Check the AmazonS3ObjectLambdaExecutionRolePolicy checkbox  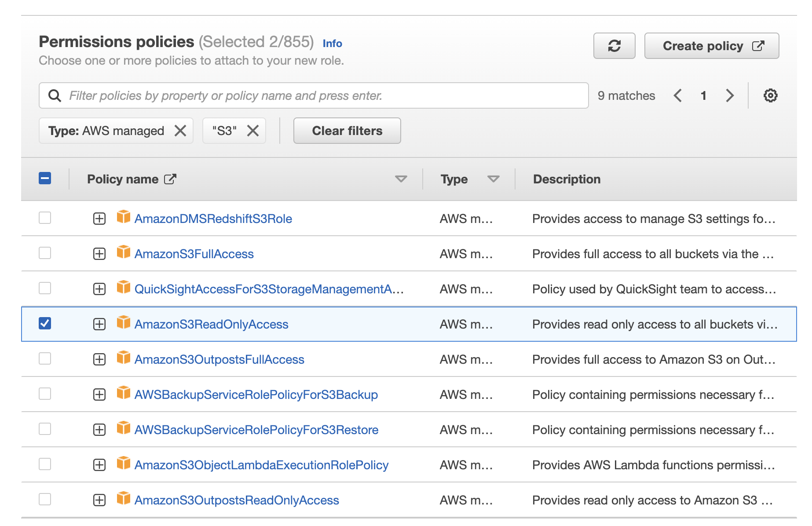[x=45, y=464]
